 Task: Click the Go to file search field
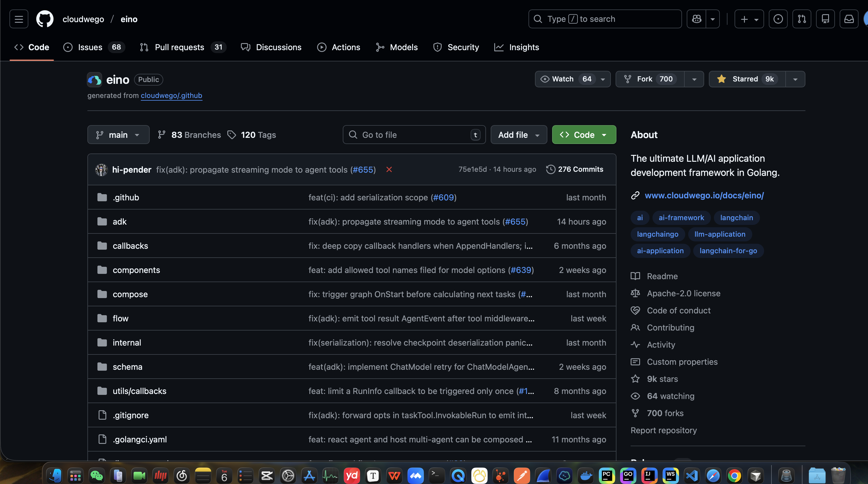point(414,135)
